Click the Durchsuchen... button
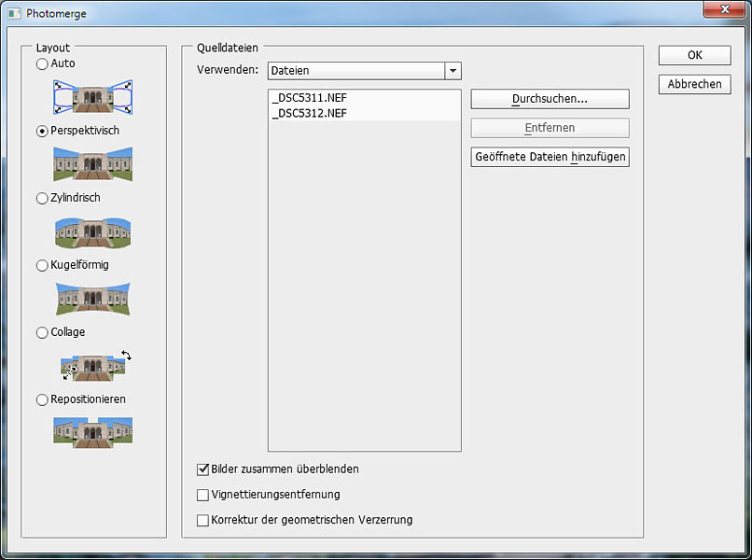Viewport: 752px width, 560px height. 550,99
